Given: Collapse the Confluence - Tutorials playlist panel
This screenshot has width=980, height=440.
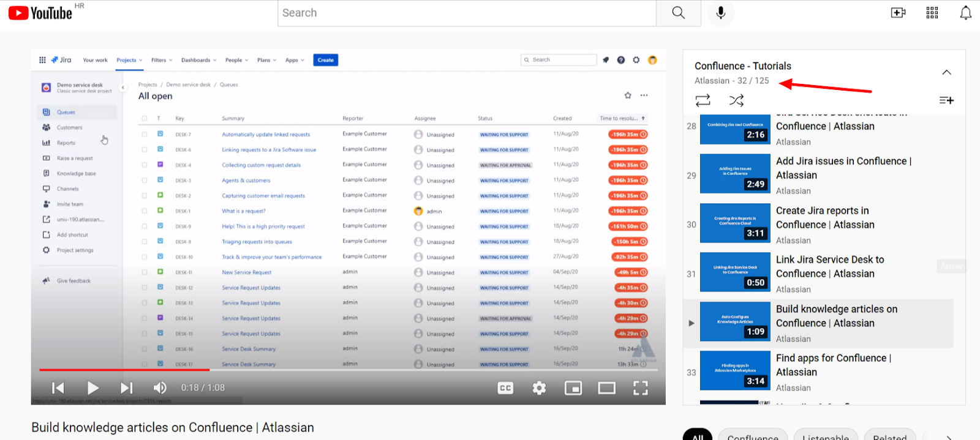Looking at the screenshot, I should [x=946, y=72].
